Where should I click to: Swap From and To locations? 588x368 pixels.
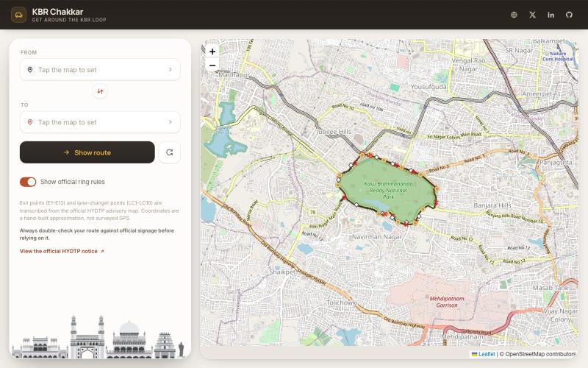pos(100,91)
